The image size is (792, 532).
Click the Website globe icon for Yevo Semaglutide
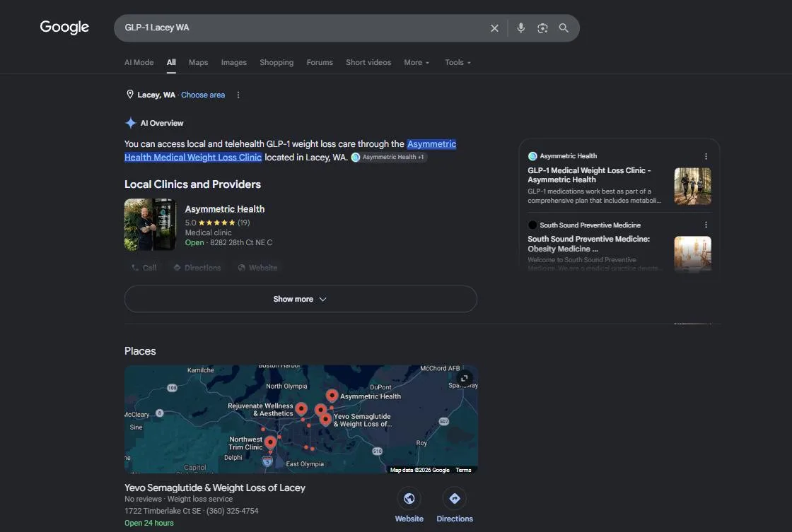[x=409, y=499]
